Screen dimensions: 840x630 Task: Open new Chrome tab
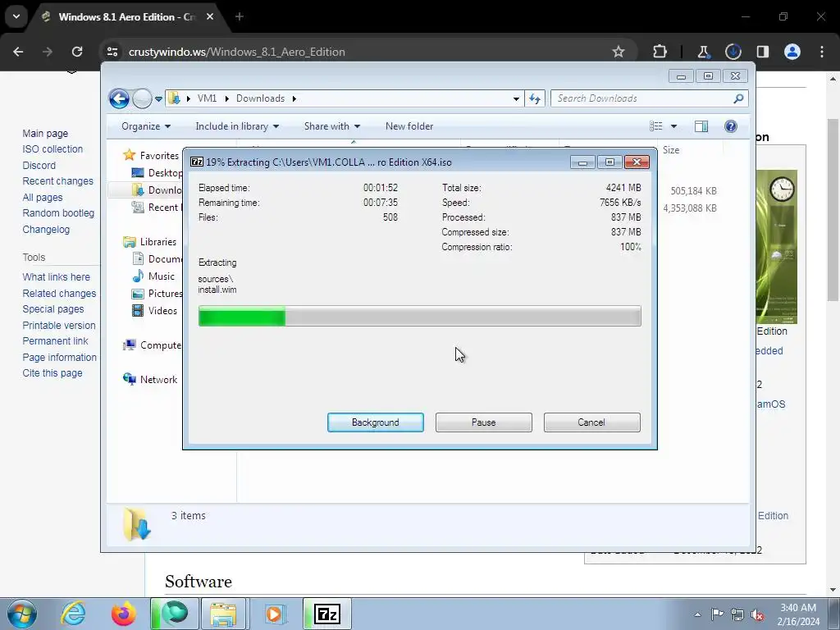click(x=240, y=16)
